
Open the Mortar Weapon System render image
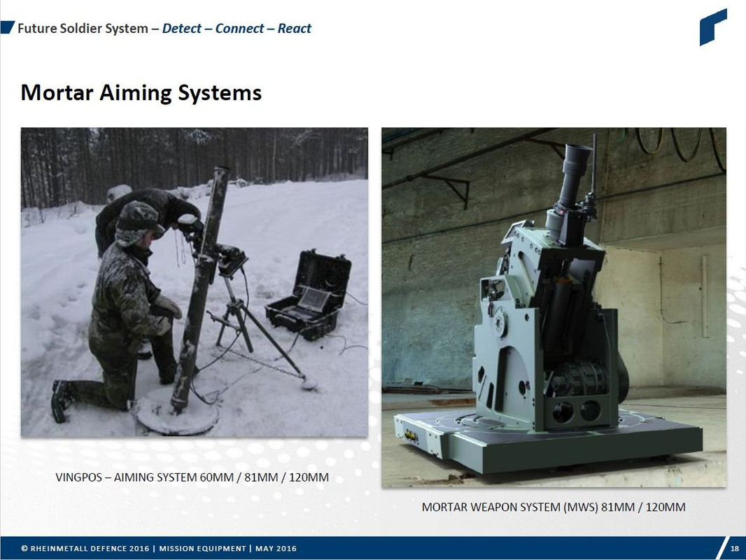554,307
